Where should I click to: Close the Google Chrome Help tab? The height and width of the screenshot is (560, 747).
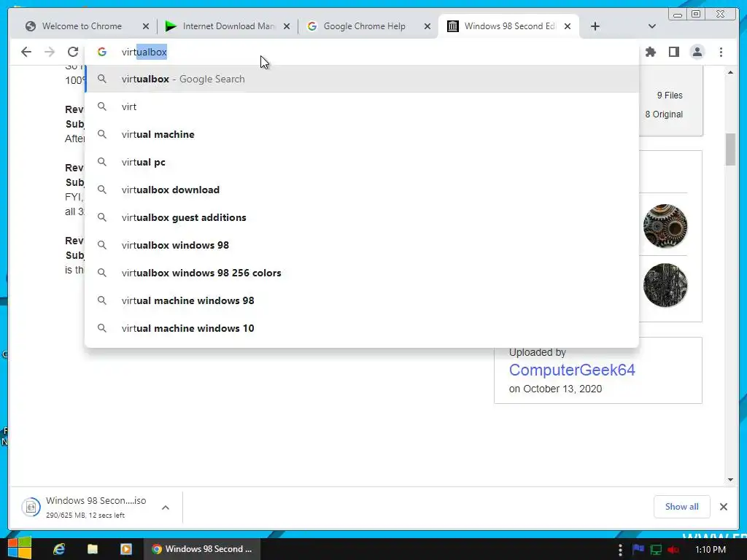click(427, 26)
